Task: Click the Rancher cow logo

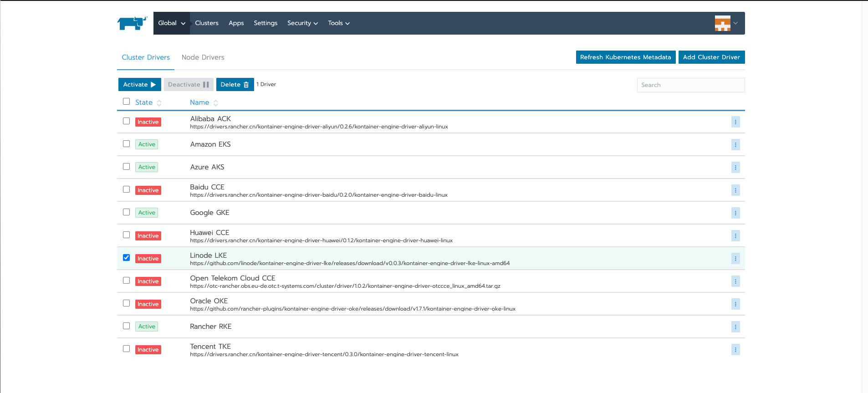Action: point(132,23)
